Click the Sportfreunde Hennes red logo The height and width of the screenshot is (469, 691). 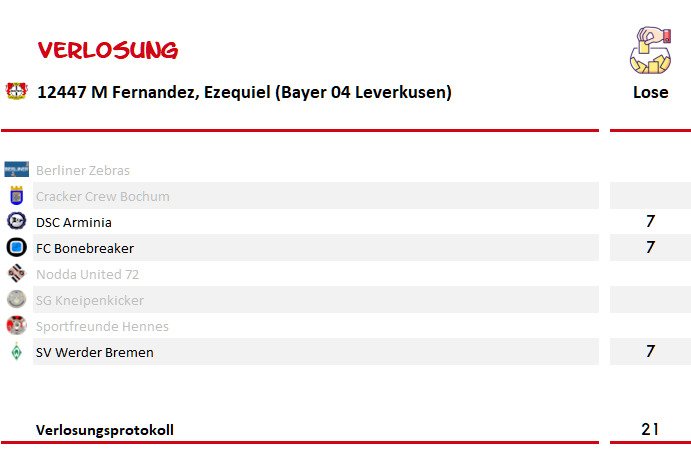[x=16, y=325]
